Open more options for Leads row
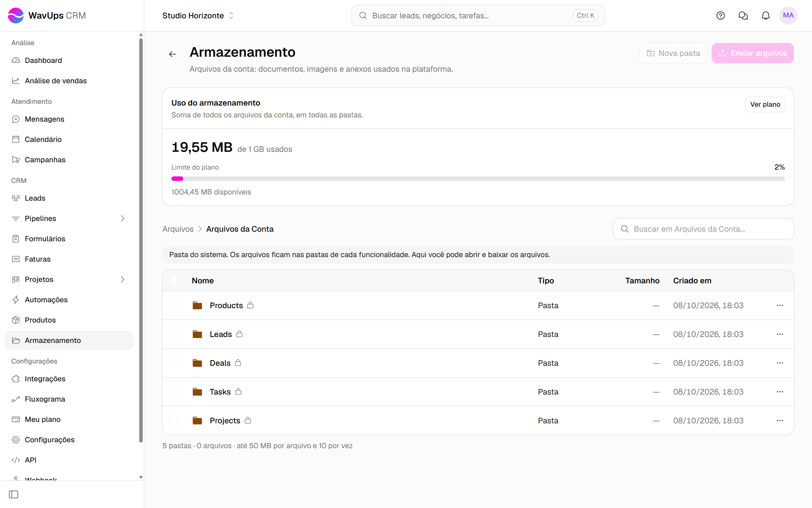 (x=780, y=334)
